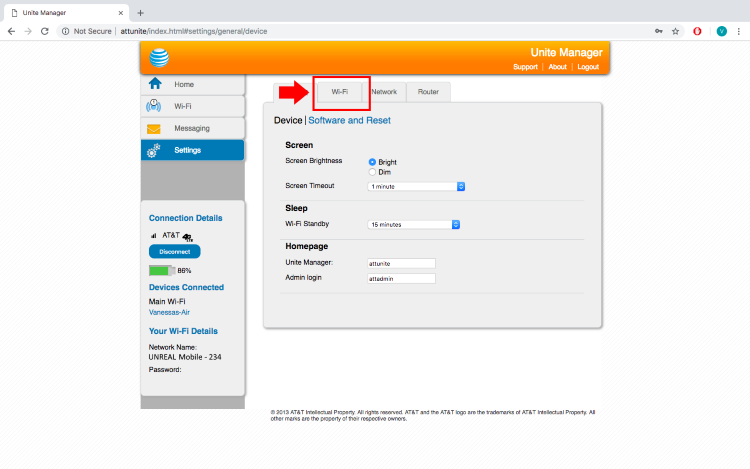This screenshot has width=750, height=469.
Task: Click the Not Secure info icon
Action: tap(66, 31)
